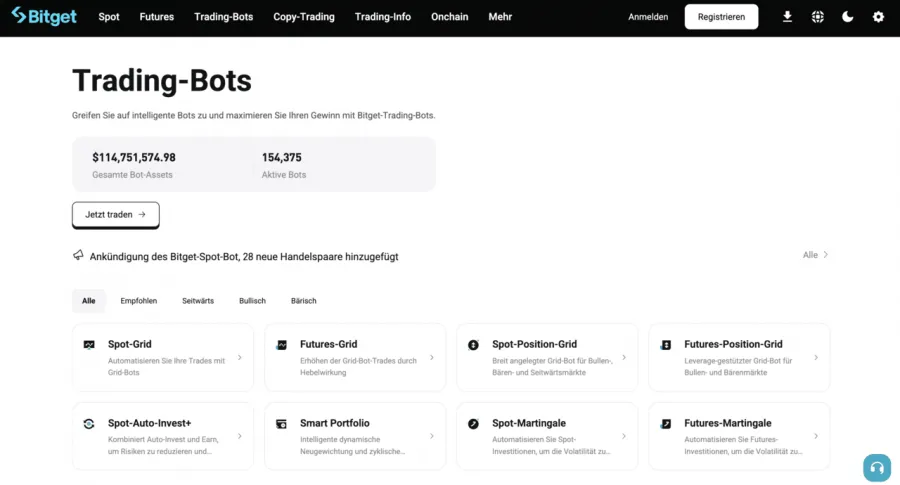Click the Bitget logo
Image resolution: width=900 pixels, height=485 pixels.
[x=44, y=16]
